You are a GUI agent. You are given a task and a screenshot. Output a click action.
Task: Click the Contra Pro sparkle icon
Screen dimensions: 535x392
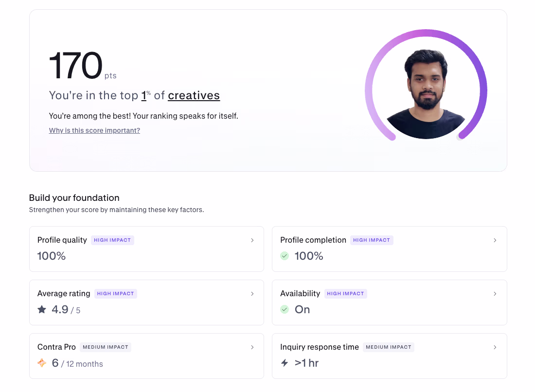coord(42,363)
